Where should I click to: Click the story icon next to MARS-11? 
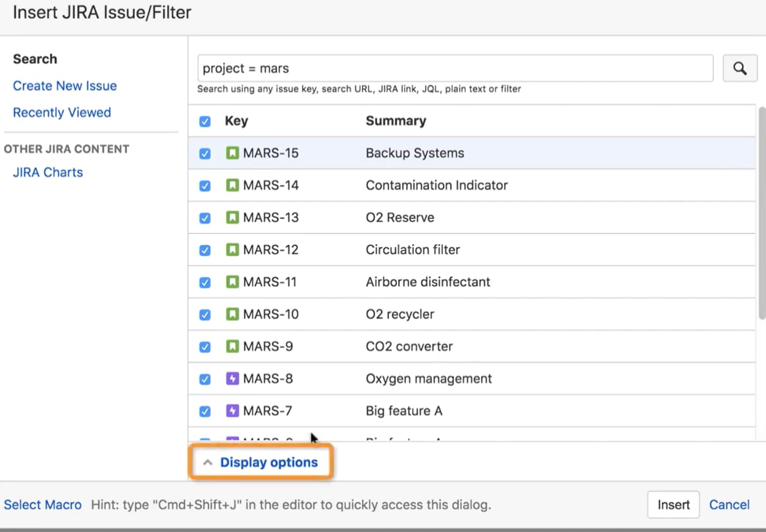click(x=232, y=282)
